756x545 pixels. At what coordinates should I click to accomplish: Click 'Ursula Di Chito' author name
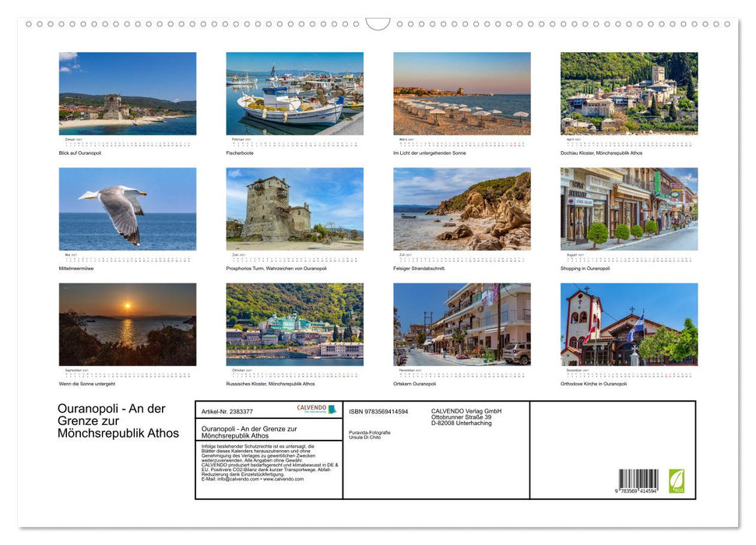(365, 437)
